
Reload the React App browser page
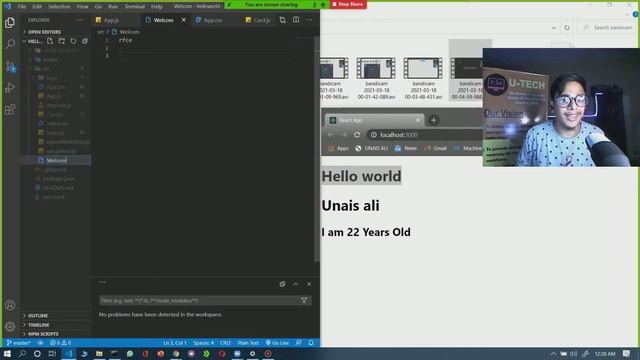point(357,135)
